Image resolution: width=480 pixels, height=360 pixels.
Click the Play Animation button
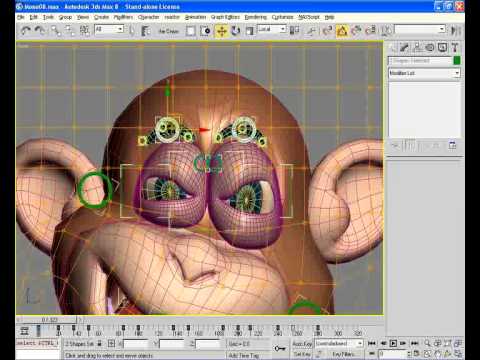(393, 343)
